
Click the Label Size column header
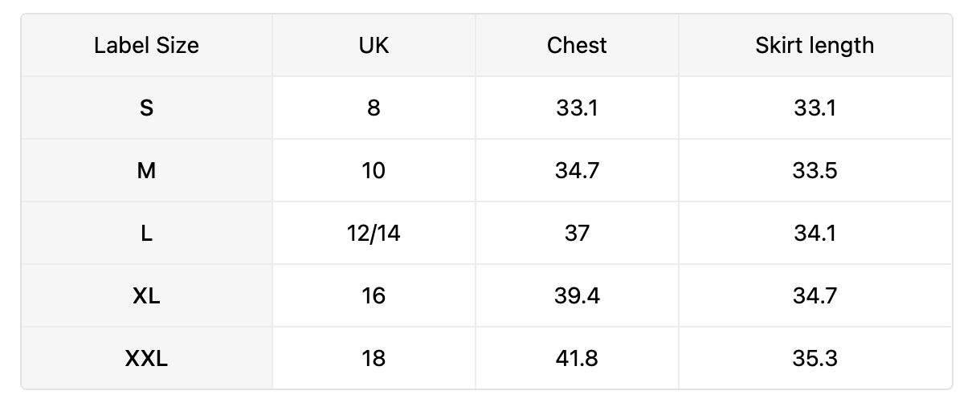click(146, 45)
